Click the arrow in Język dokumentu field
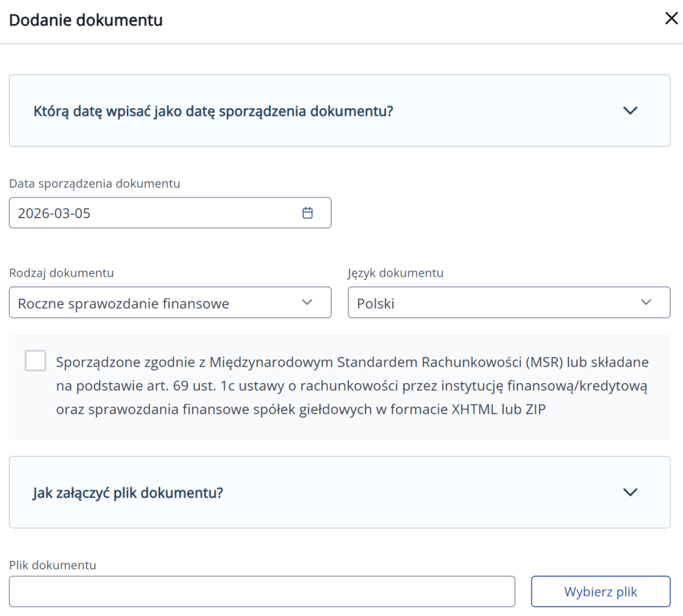The image size is (683, 616). (x=646, y=303)
